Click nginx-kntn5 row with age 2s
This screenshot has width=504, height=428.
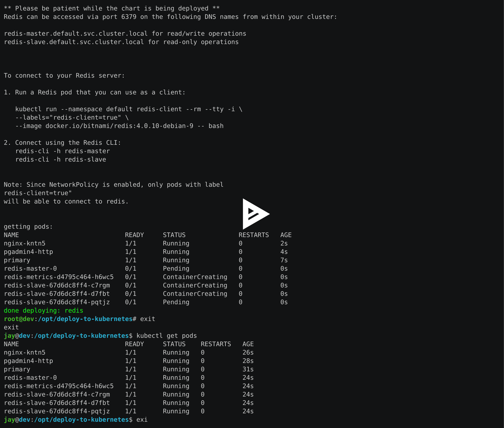(x=146, y=243)
